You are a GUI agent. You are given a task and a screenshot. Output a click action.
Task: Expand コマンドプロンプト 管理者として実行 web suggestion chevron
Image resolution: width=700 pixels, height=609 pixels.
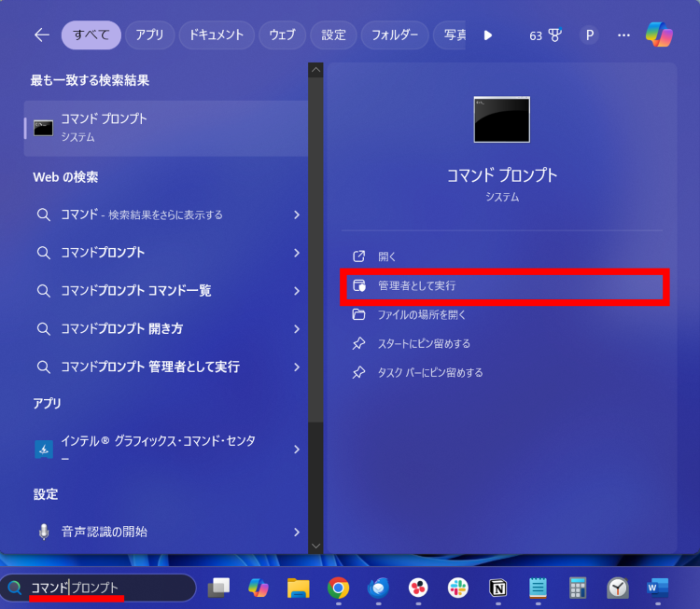pyautogui.click(x=297, y=367)
